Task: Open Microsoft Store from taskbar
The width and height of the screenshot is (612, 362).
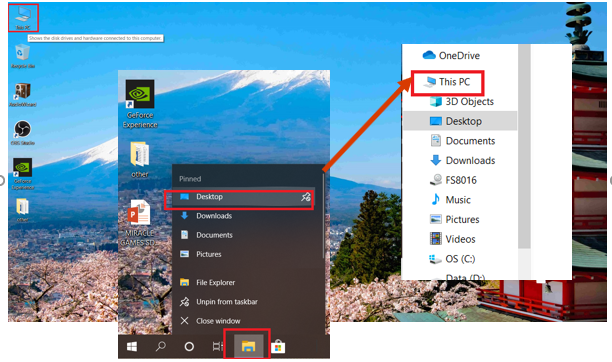Action: pos(278,346)
